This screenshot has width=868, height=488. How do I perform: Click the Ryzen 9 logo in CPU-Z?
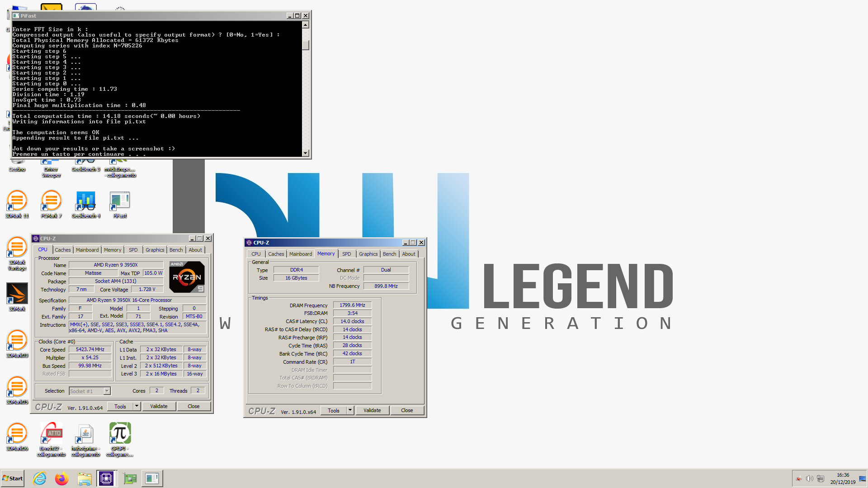pyautogui.click(x=187, y=277)
